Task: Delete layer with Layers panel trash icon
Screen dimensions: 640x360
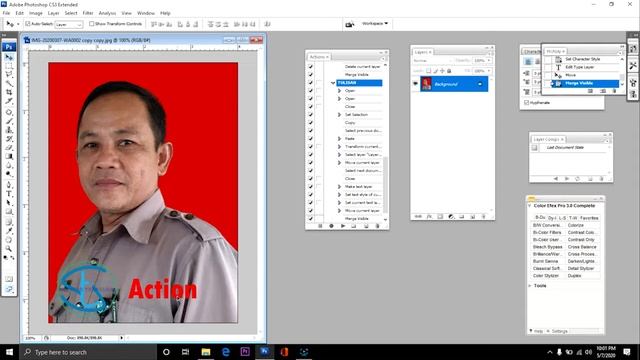Action: (483, 217)
